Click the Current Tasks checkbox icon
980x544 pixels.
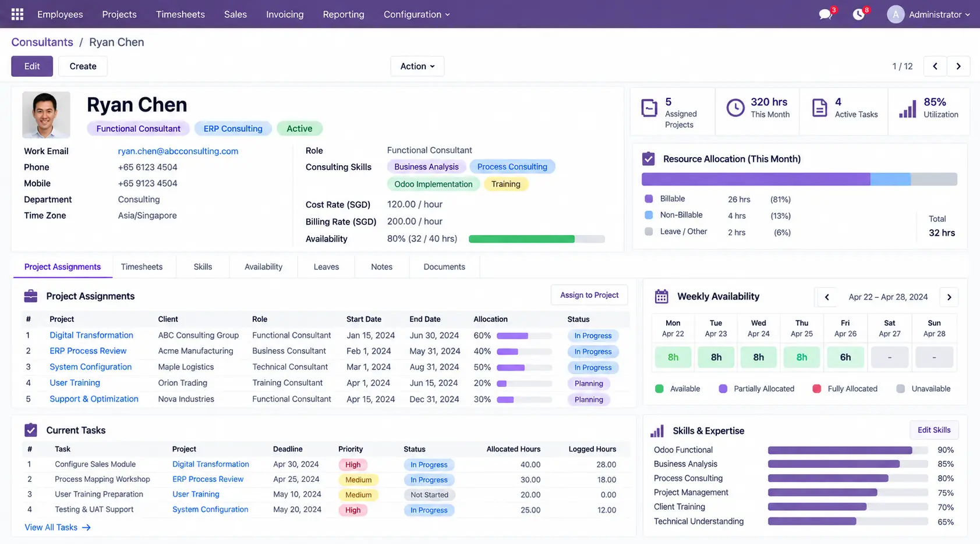31,430
